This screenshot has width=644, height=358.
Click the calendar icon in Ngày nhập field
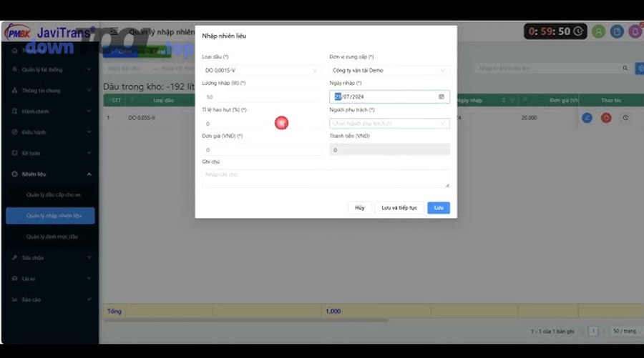441,96
